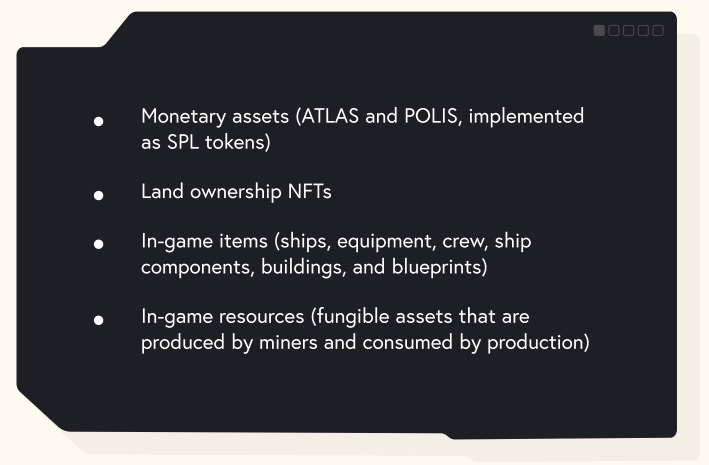The width and height of the screenshot is (709, 465).
Task: Click the bullet beside Monetary assets
Action: point(99,121)
